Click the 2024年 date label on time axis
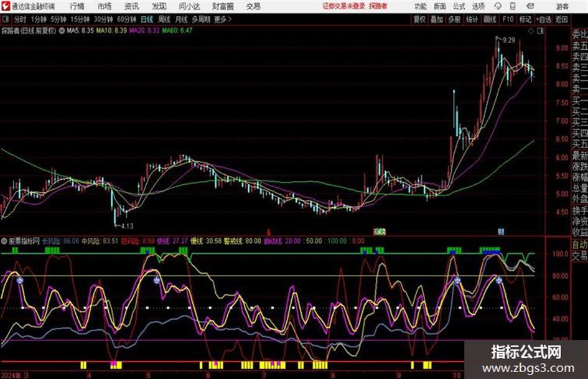The height and width of the screenshot is (379, 588). 11,375
